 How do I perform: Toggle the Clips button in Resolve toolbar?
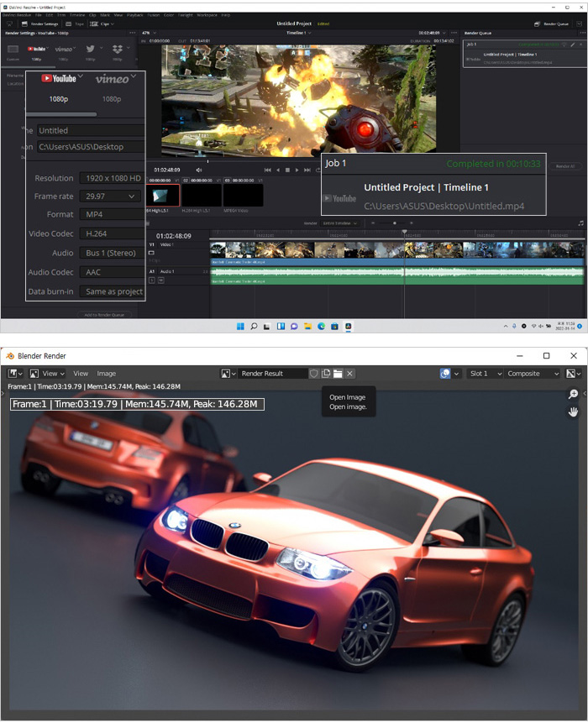tap(102, 24)
